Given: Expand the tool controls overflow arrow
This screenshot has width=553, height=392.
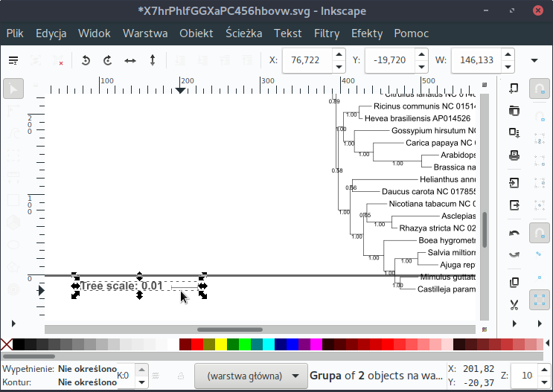Looking at the screenshot, I should (x=534, y=60).
